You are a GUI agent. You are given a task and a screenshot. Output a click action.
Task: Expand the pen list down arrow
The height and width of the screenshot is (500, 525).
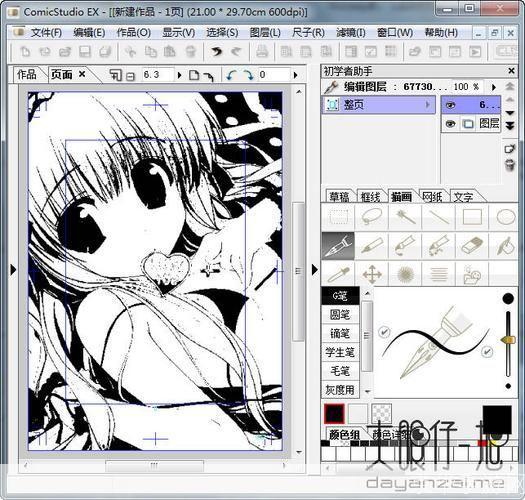click(x=367, y=391)
